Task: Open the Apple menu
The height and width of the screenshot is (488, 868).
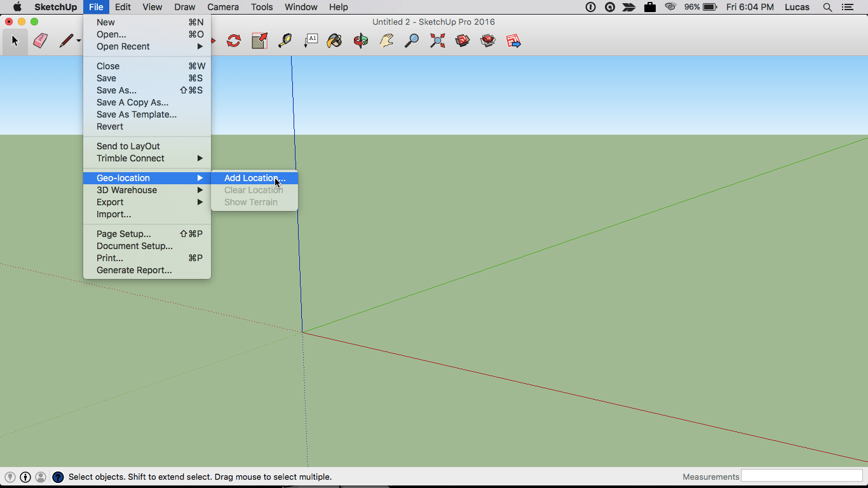Action: point(17,7)
